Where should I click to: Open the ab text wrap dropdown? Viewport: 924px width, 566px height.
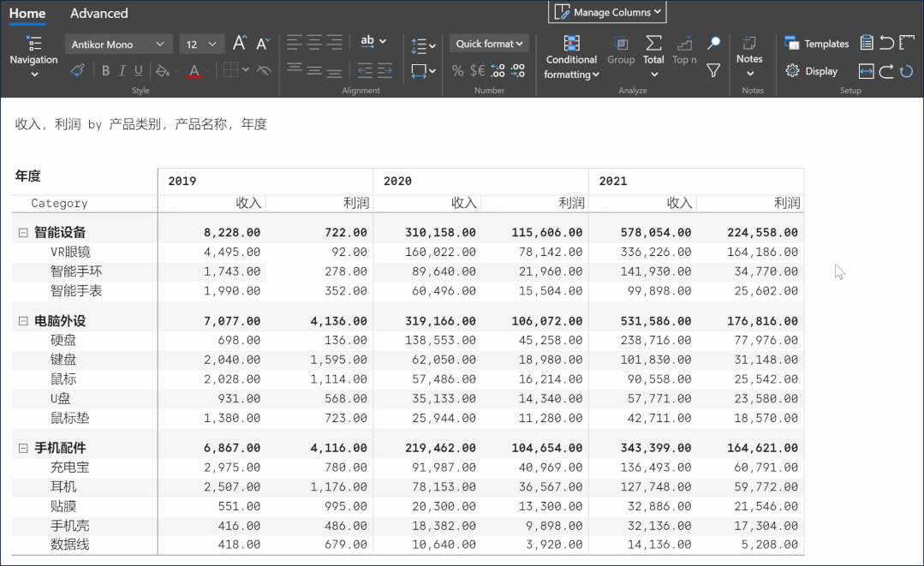coord(373,41)
